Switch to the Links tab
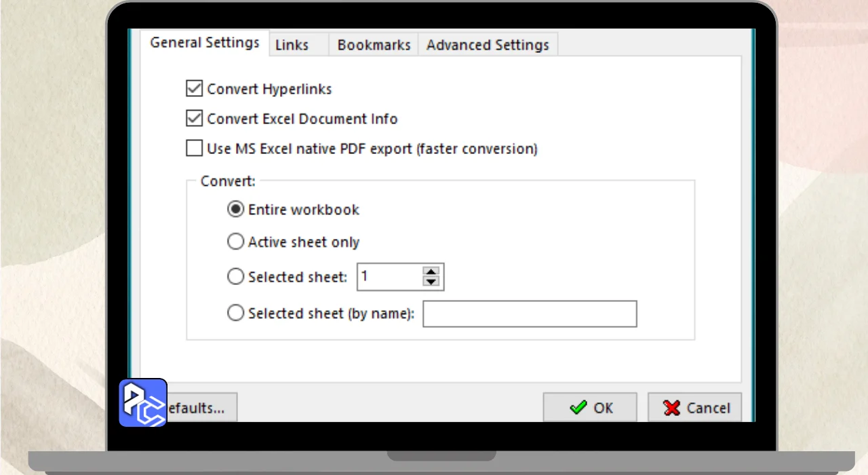 (292, 45)
